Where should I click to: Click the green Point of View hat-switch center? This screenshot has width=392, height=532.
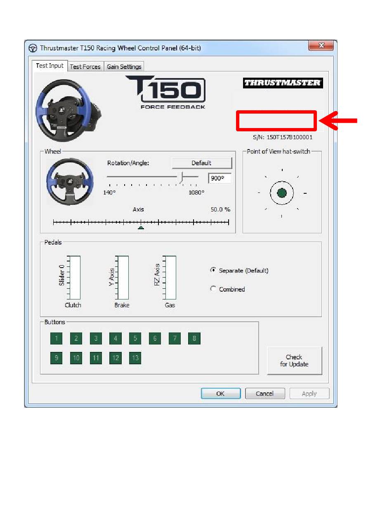[x=282, y=193]
